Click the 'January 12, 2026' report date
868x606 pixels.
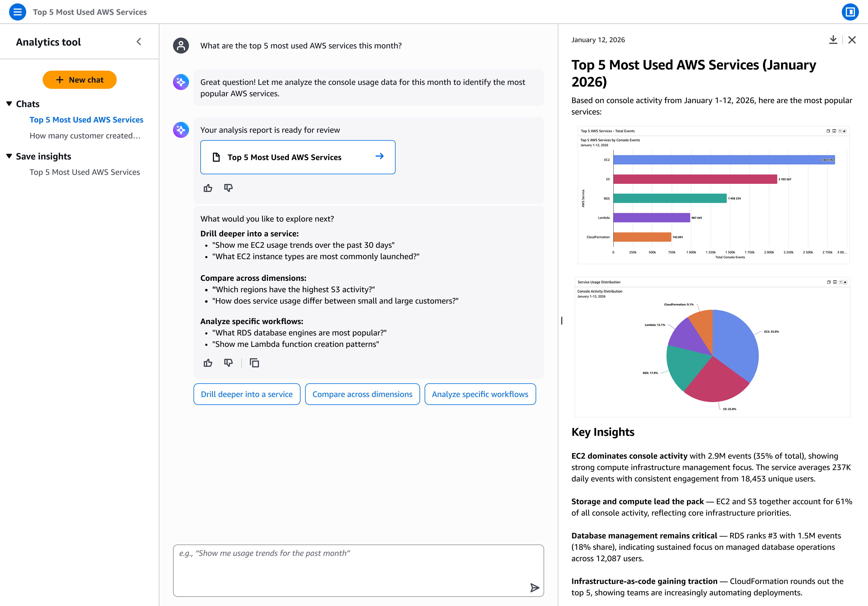[598, 40]
